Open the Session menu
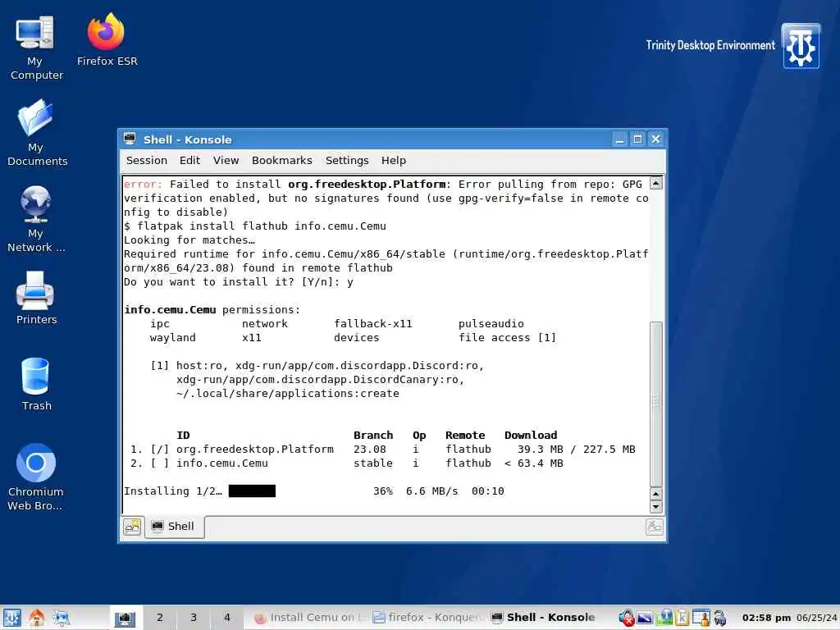This screenshot has width=840, height=630. [147, 160]
